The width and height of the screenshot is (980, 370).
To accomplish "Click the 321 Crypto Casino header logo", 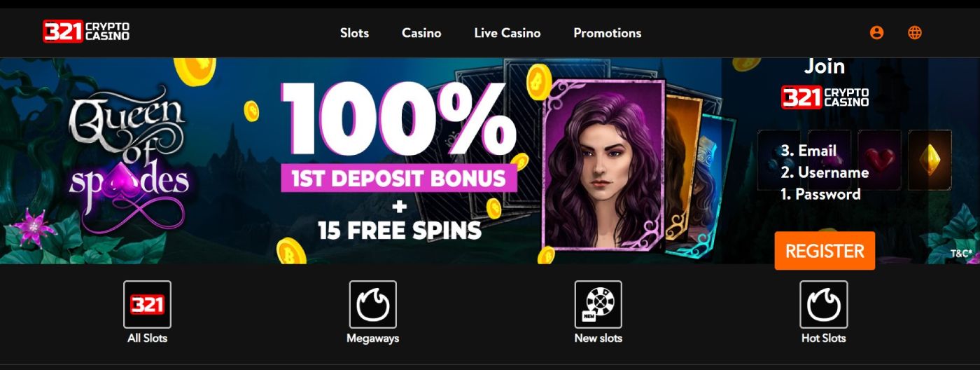I will [86, 32].
